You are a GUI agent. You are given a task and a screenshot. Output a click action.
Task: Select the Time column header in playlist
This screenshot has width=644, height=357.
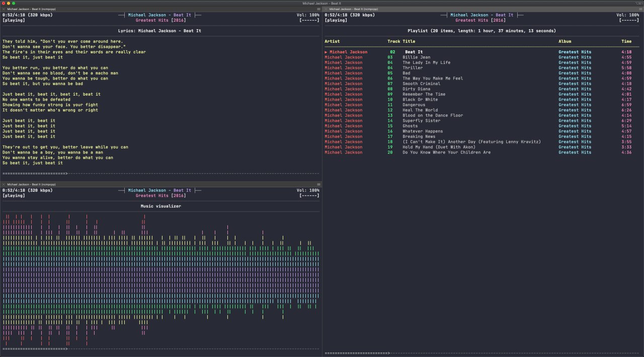[626, 41]
